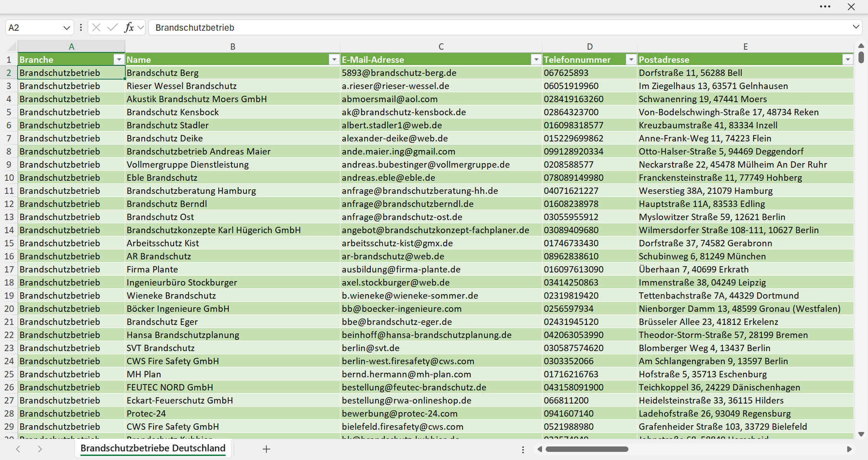Open the Postadresse filter dropdown
The height and width of the screenshot is (460, 868).
(848, 59)
